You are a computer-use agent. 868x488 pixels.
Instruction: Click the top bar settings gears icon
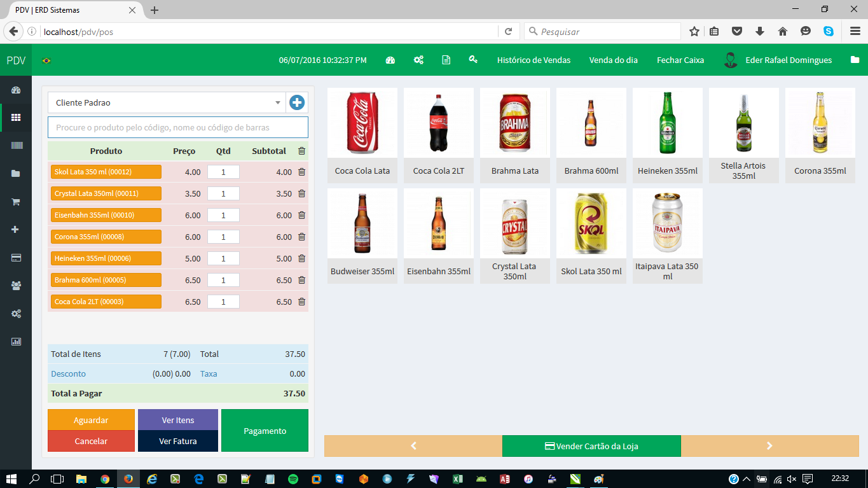pyautogui.click(x=418, y=60)
